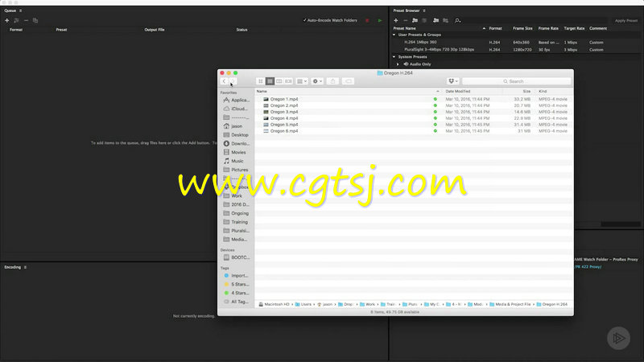Toggle Auto-Encode Watch Folders checkbox

(305, 20)
